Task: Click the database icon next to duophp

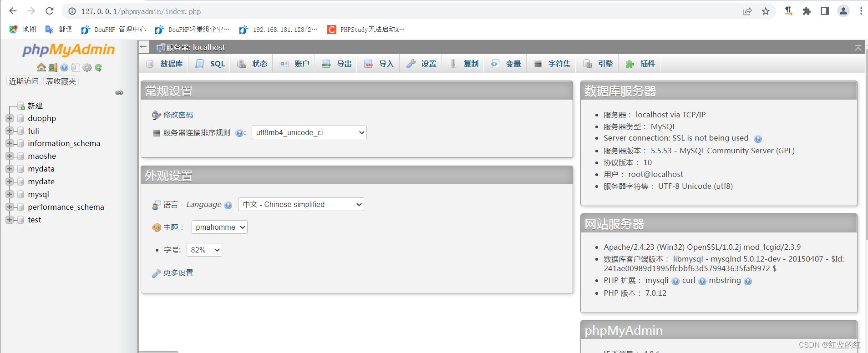Action: tap(20, 118)
